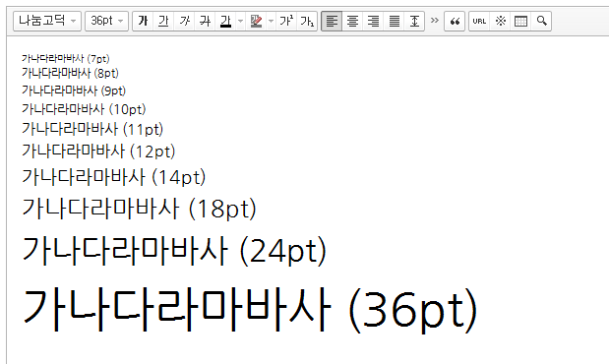Click the 10pt sample text line
609x364 pixels.
[x=84, y=109]
